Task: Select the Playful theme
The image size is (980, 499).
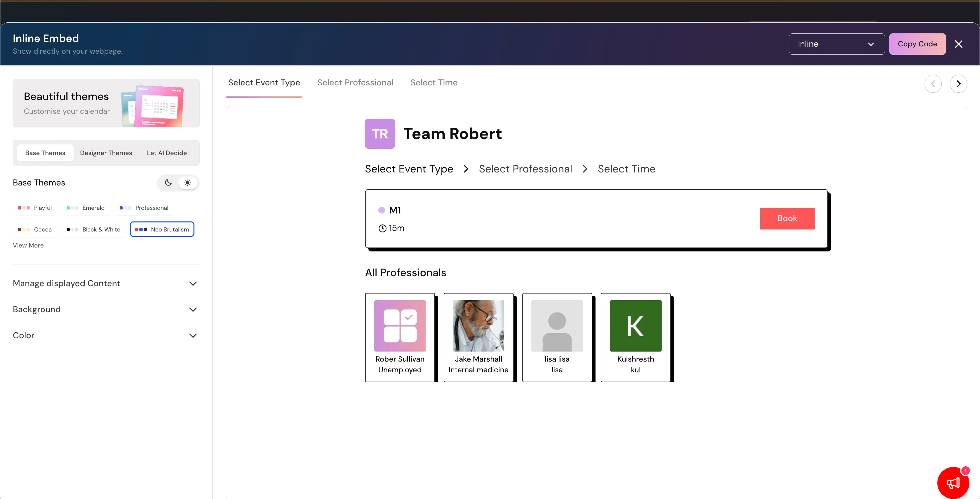Action: pos(35,208)
